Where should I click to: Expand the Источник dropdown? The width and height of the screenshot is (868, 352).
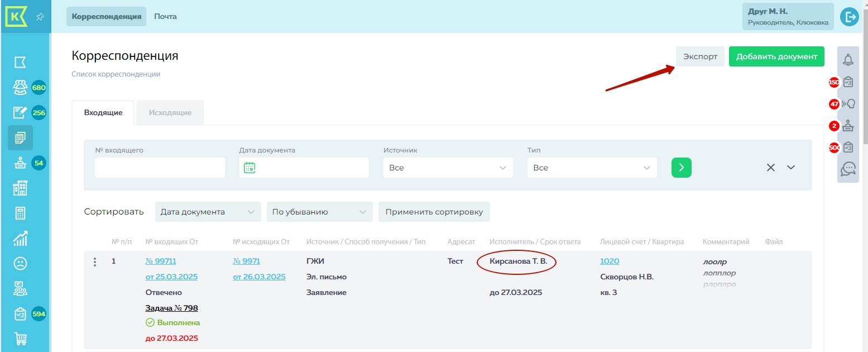(448, 168)
